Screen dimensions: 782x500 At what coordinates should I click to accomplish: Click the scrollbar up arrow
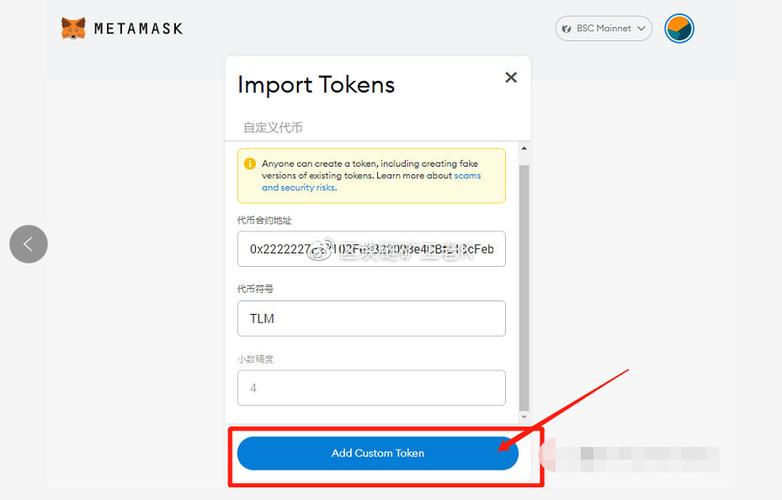coord(526,148)
